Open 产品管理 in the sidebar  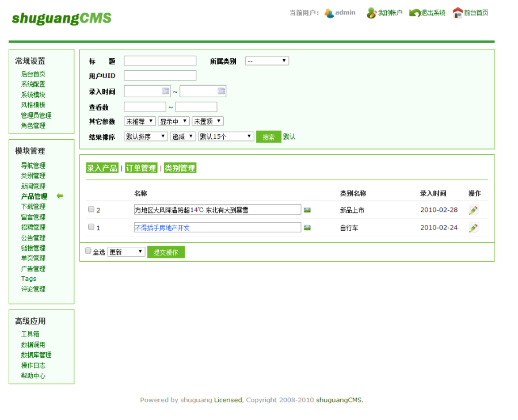[32, 196]
